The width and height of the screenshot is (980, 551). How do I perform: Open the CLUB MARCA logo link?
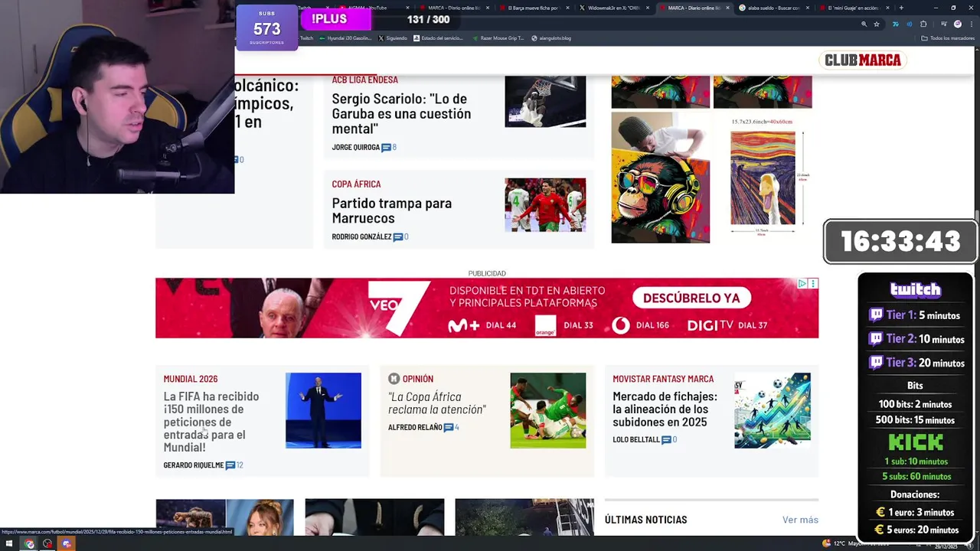863,60
